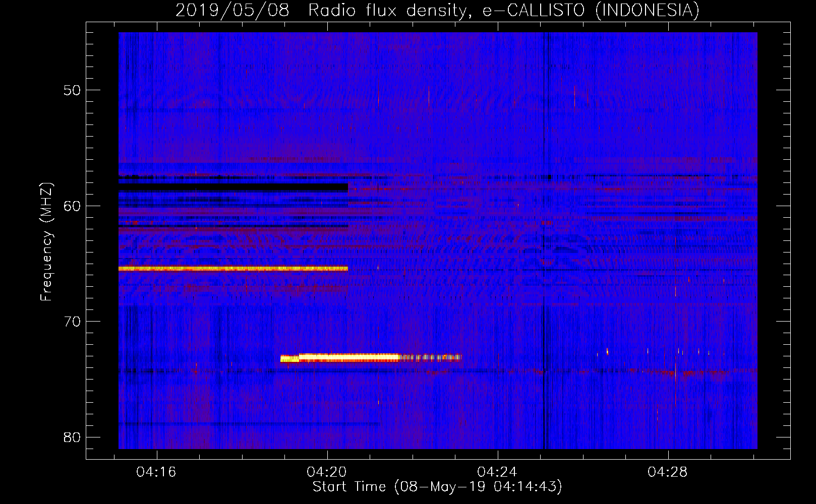
Task: Click the 80 frequency tick label
Action: 72,437
